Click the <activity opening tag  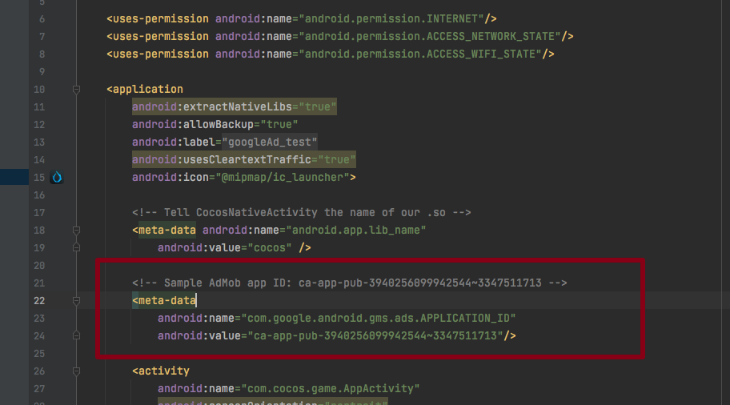[161, 371]
